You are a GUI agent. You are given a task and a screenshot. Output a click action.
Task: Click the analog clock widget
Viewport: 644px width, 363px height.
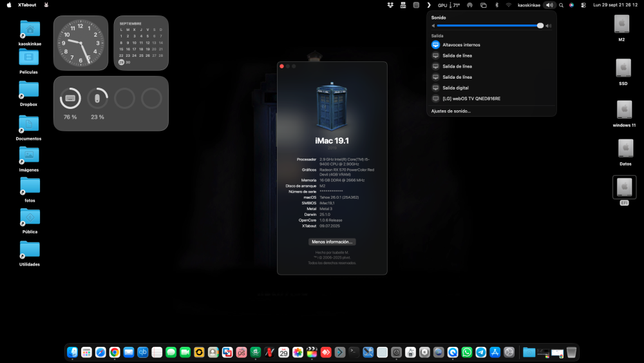coord(81,43)
